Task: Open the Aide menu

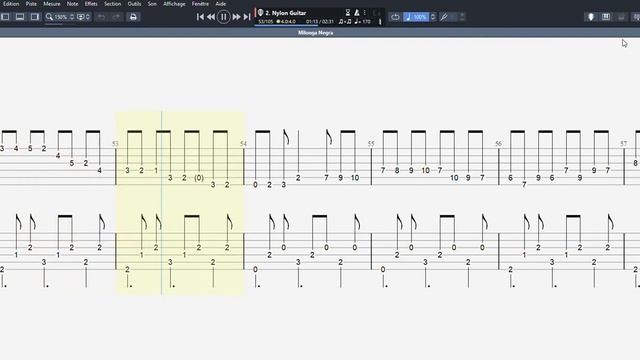Action: (221, 4)
